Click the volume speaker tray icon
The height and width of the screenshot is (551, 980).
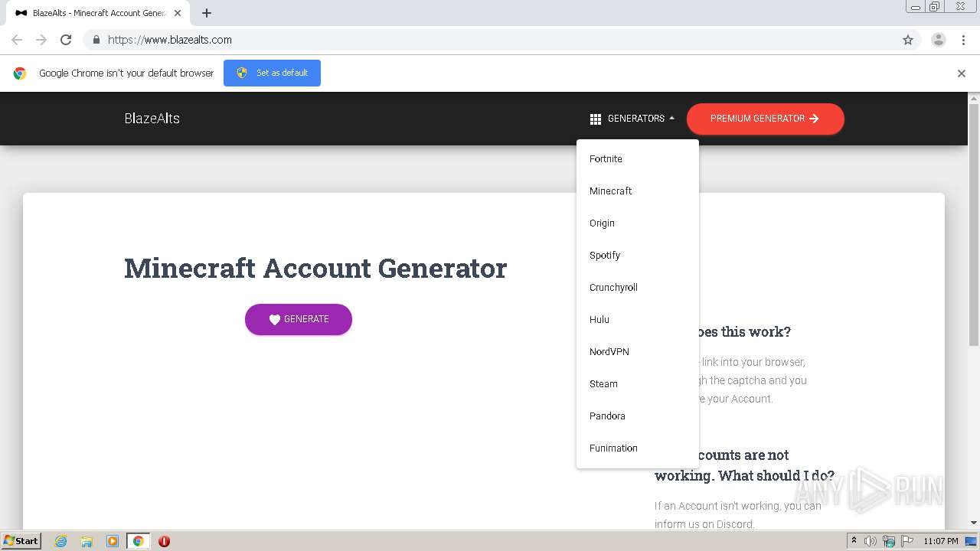coord(871,541)
